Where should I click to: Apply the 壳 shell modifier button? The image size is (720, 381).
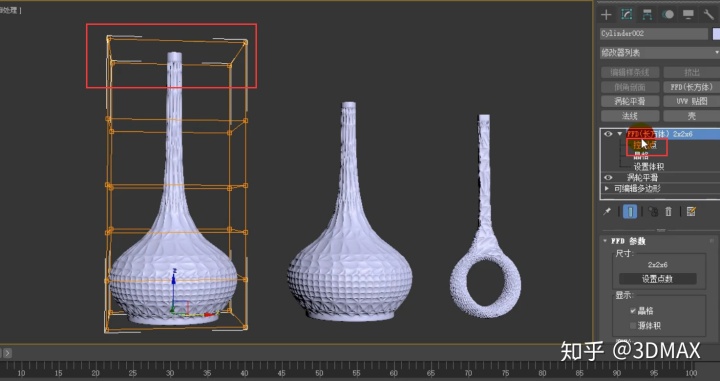click(x=692, y=116)
